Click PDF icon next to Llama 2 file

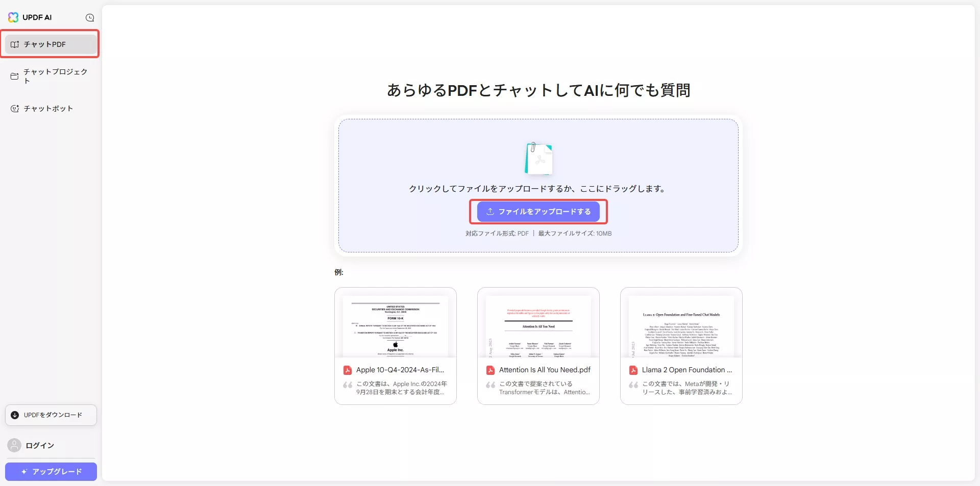633,370
